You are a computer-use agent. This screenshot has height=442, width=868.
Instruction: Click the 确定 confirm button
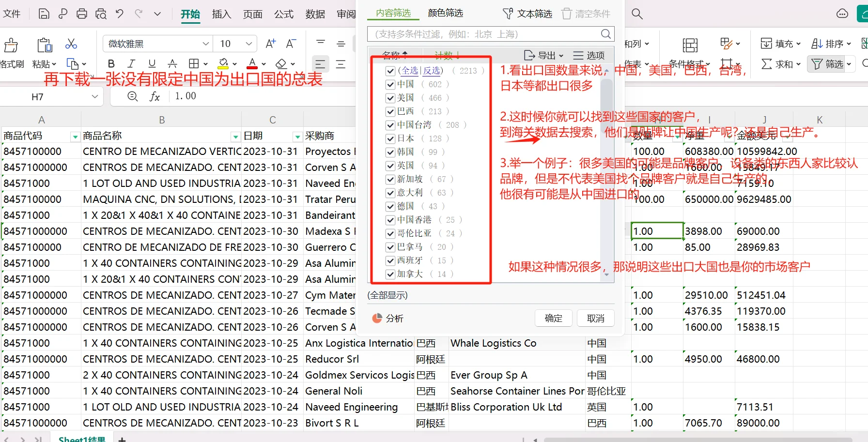(553, 318)
